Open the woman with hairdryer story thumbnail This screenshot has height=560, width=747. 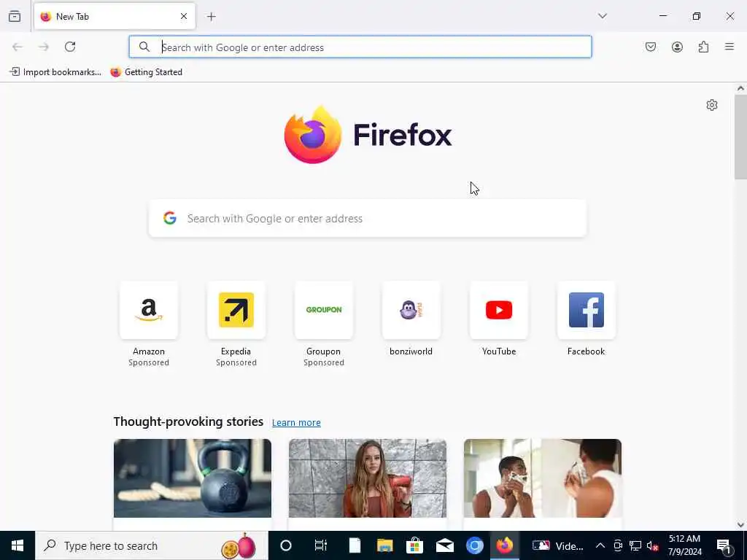click(x=368, y=478)
